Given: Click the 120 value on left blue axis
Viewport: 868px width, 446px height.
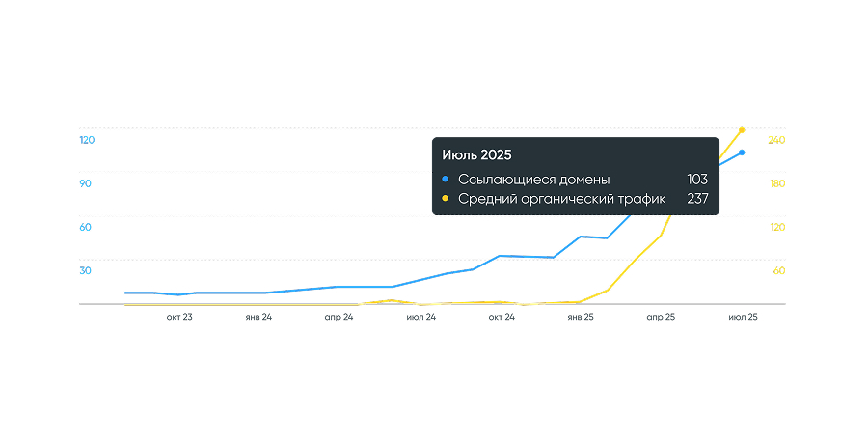Looking at the screenshot, I should tap(87, 140).
